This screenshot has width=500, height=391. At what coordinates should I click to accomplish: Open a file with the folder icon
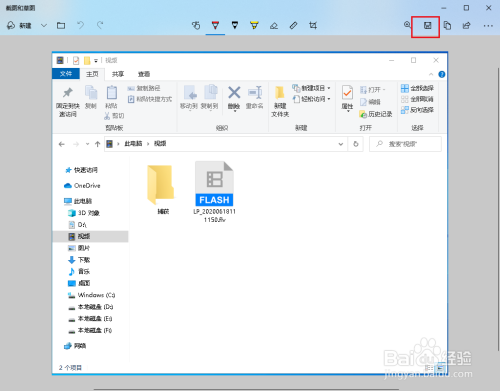[61, 26]
